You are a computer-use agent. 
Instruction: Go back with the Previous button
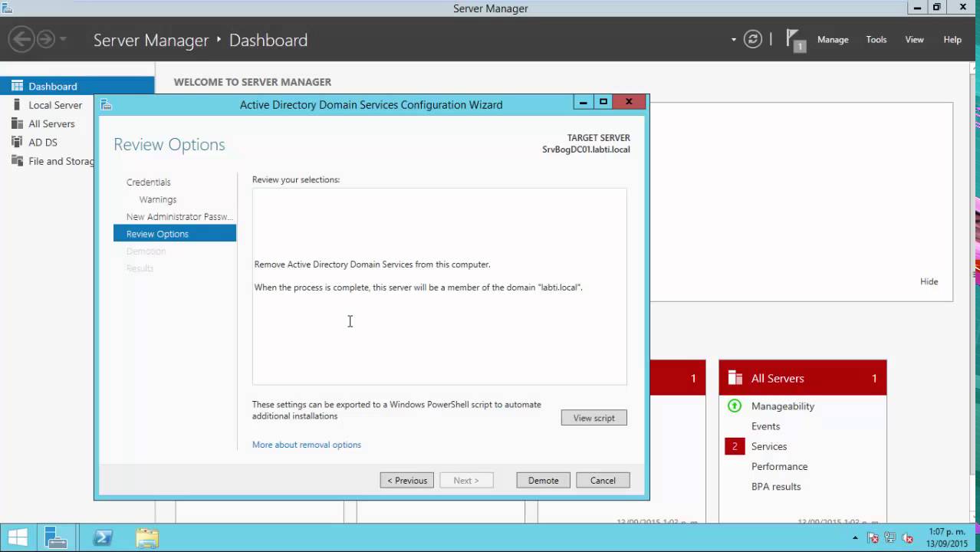point(406,481)
